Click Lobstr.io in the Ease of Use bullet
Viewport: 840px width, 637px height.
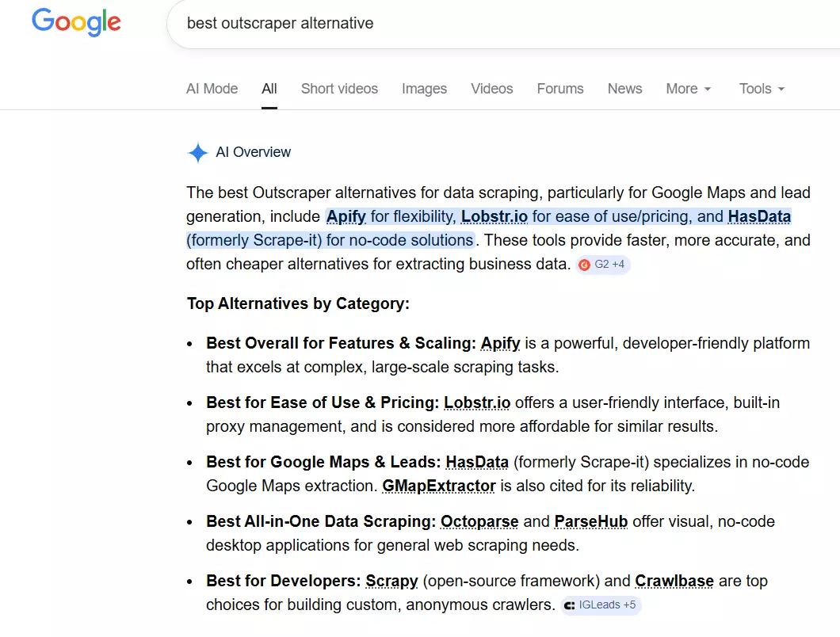[x=477, y=402]
